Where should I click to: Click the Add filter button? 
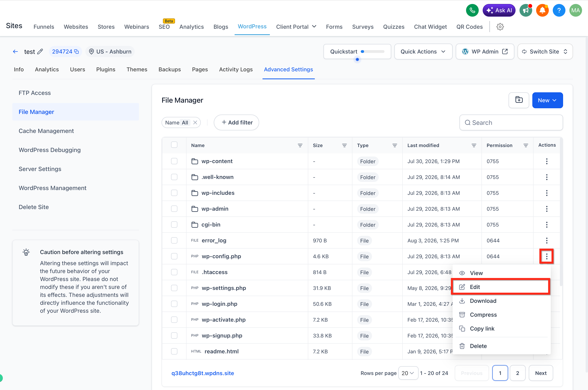pyautogui.click(x=237, y=122)
